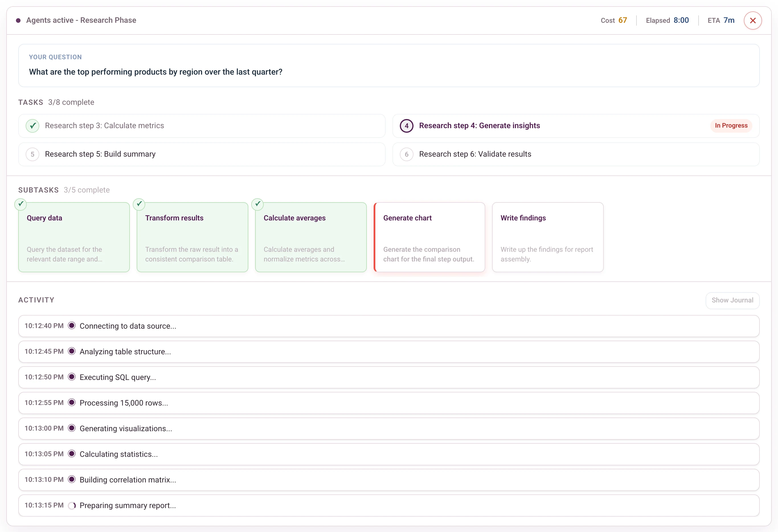Viewport: 778px width, 532px height.
Task: Click the status dot for Generating visualizations
Action: [x=72, y=428]
